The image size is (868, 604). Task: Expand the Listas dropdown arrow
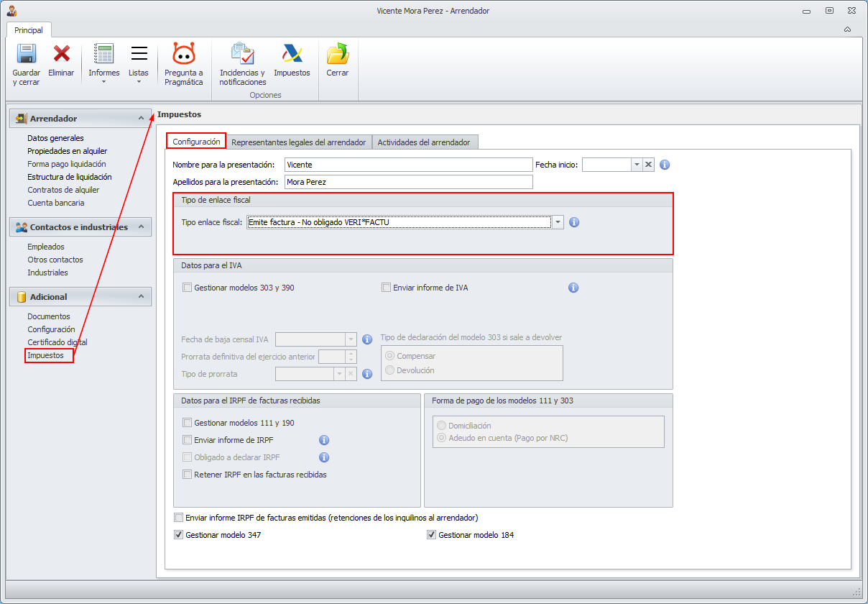pos(139,82)
